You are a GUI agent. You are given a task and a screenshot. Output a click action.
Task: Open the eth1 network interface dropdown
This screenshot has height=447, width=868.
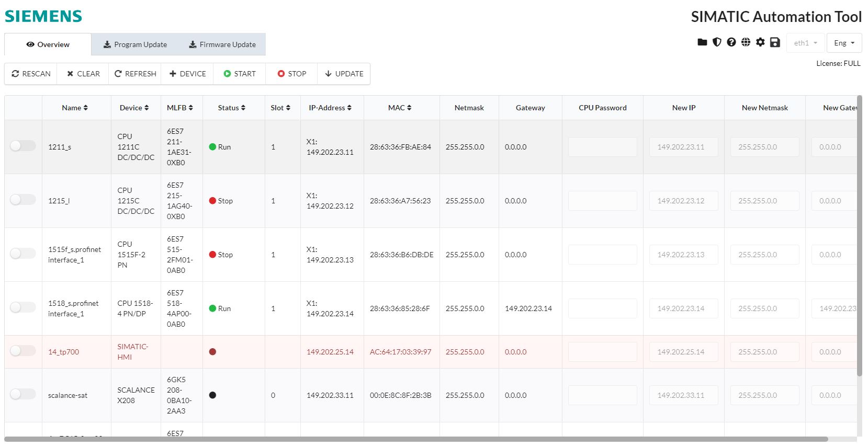click(x=805, y=43)
